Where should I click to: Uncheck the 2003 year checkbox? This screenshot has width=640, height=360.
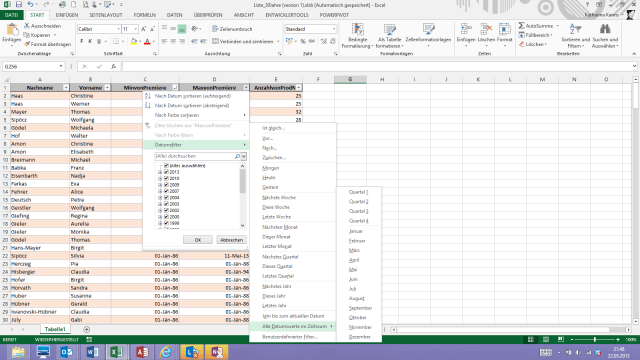click(166, 204)
